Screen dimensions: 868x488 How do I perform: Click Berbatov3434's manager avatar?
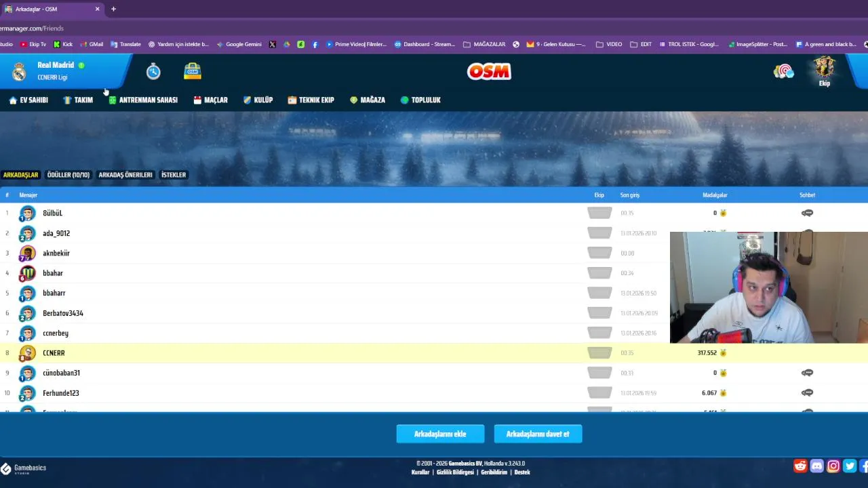point(27,313)
